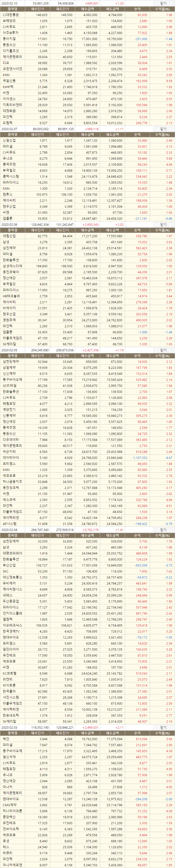Click 닫기 button for 2020.02.03 section

[x=163, y=727]
